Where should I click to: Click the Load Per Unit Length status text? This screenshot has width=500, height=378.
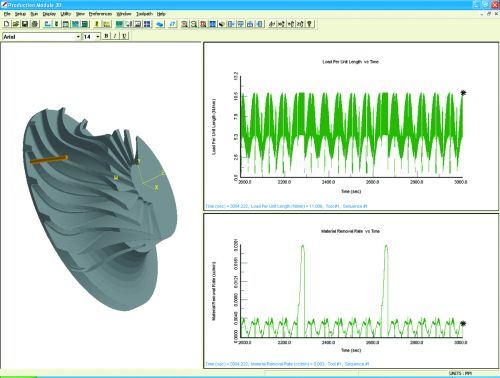(286, 206)
